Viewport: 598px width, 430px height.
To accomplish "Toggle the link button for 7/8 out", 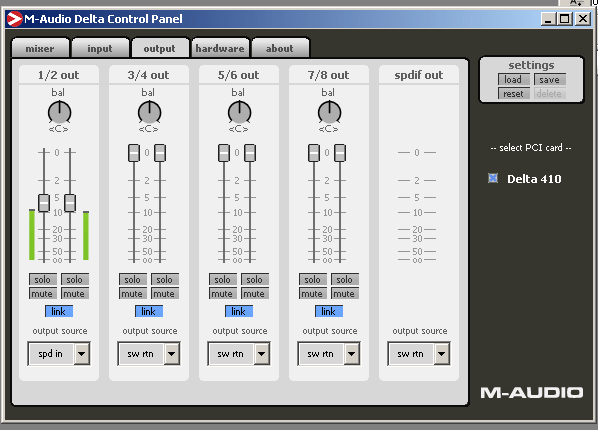I will click(x=329, y=311).
